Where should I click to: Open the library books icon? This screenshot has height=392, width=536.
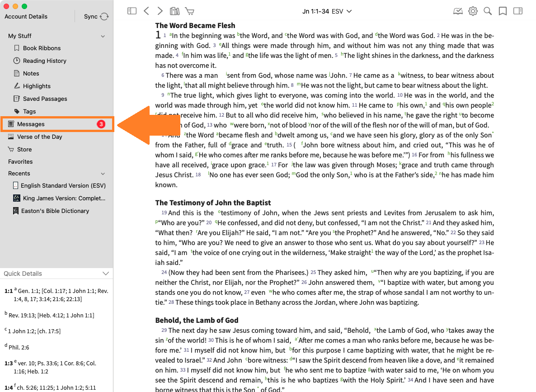[x=174, y=11]
